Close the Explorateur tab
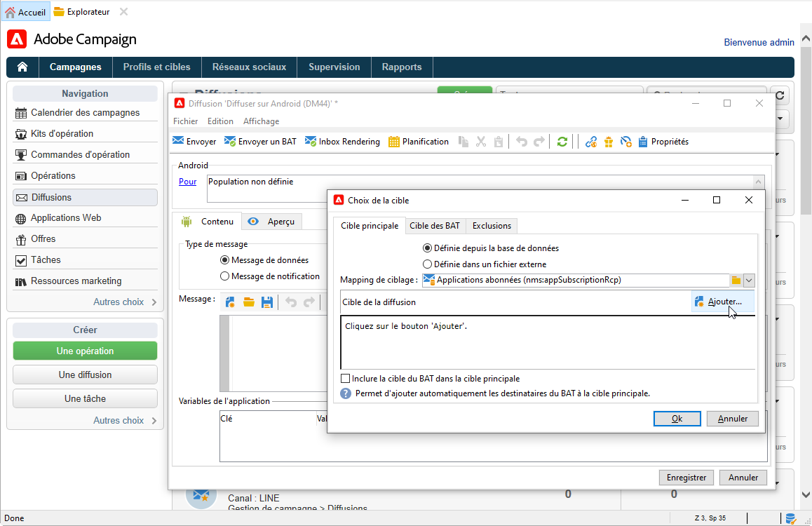 pos(123,11)
